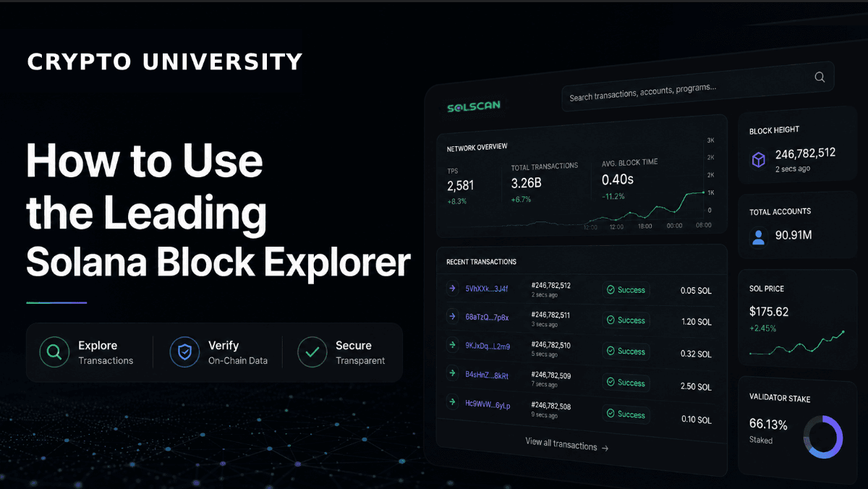Open transaction B4sHnZ...8kRt
Viewport: 868px width, 489px height.
click(487, 376)
